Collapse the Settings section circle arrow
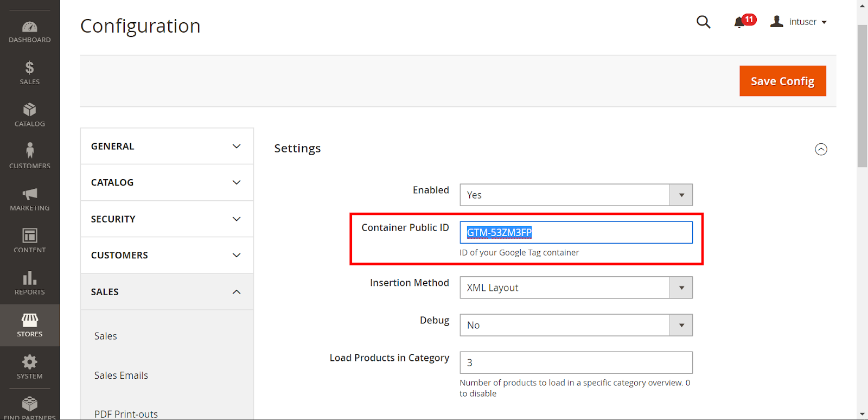This screenshot has width=868, height=420. coord(821,149)
